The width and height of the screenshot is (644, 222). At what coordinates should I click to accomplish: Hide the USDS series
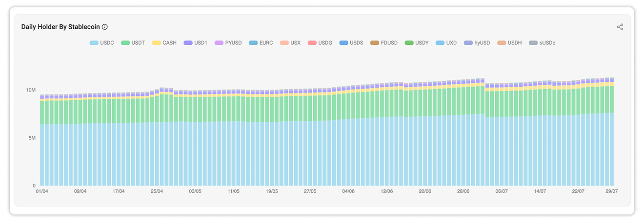[x=351, y=43]
